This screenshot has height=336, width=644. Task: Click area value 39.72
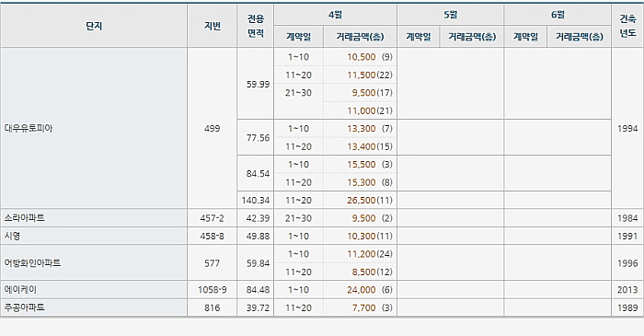click(258, 308)
